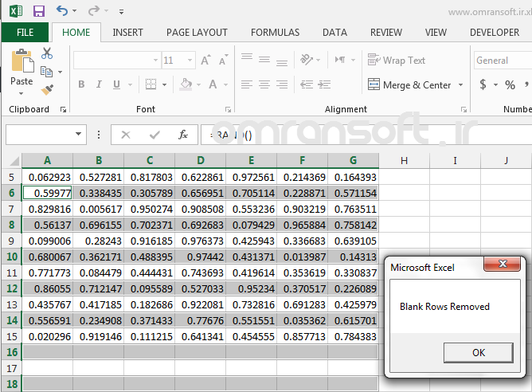Select cell containing 0.919146
The image size is (532, 392).
[x=99, y=337]
